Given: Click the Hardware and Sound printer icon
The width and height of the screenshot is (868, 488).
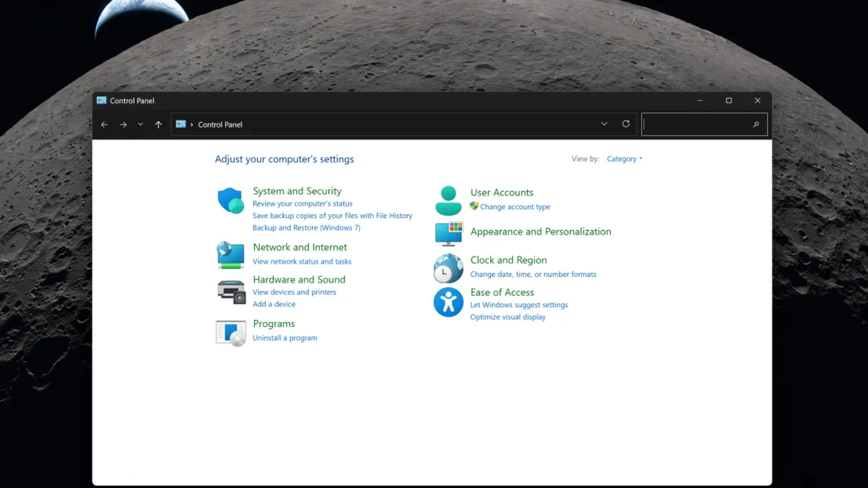Looking at the screenshot, I should [231, 291].
